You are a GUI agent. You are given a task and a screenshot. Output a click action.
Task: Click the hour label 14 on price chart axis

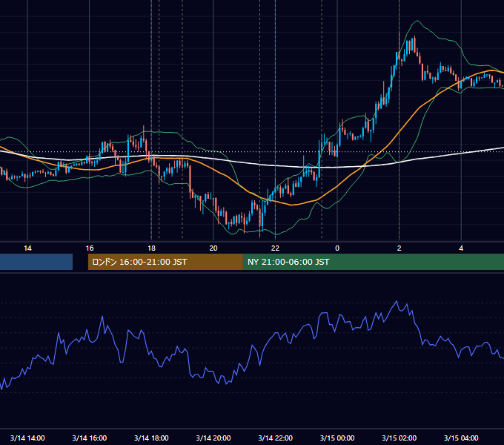tap(27, 248)
